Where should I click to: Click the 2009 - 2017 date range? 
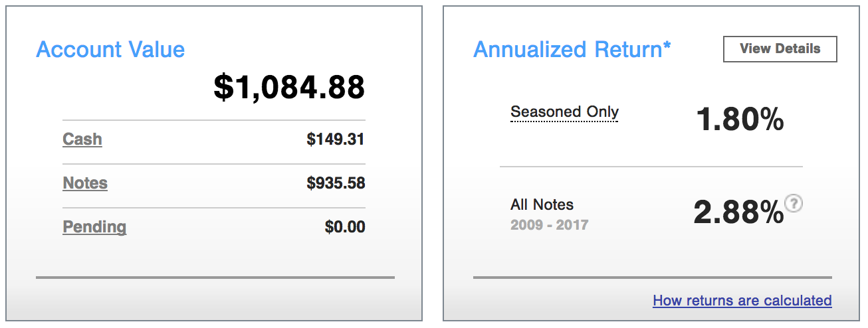tap(549, 225)
